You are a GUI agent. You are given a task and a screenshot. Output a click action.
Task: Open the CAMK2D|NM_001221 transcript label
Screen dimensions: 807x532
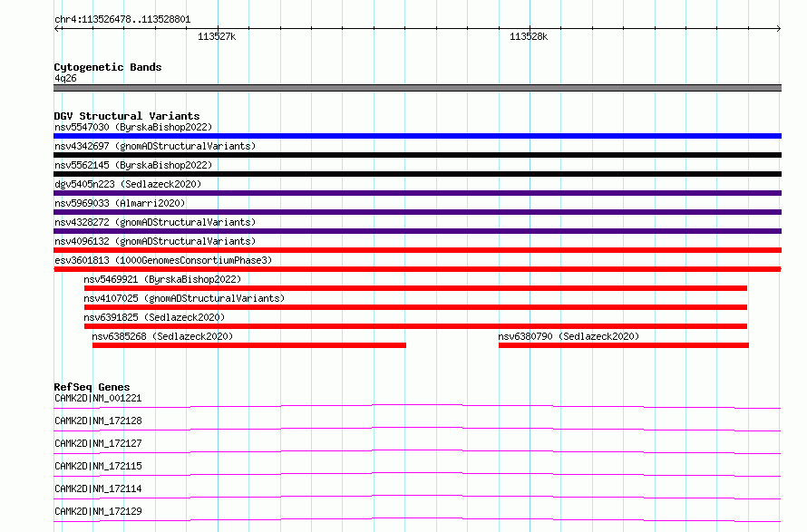tap(98, 398)
